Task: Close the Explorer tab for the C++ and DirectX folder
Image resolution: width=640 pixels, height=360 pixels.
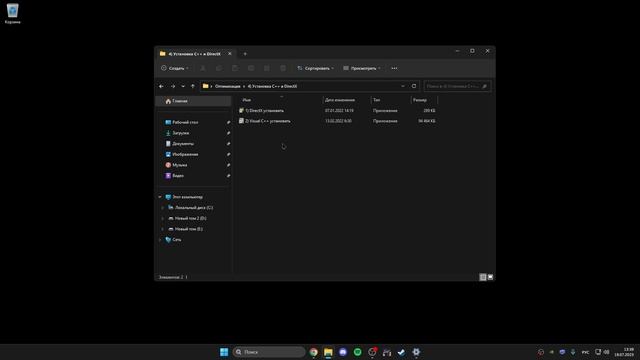Action: [x=229, y=53]
